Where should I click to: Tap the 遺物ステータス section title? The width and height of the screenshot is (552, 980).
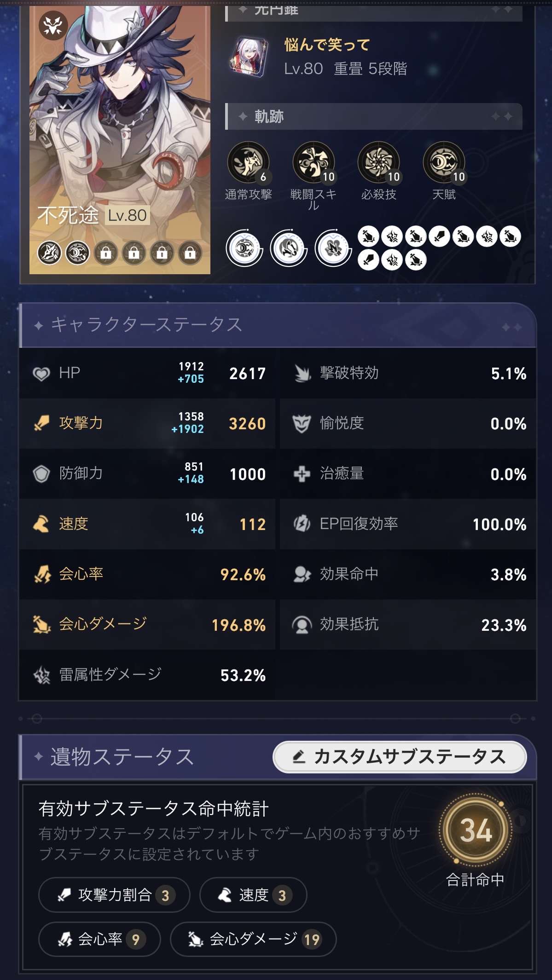point(122,757)
